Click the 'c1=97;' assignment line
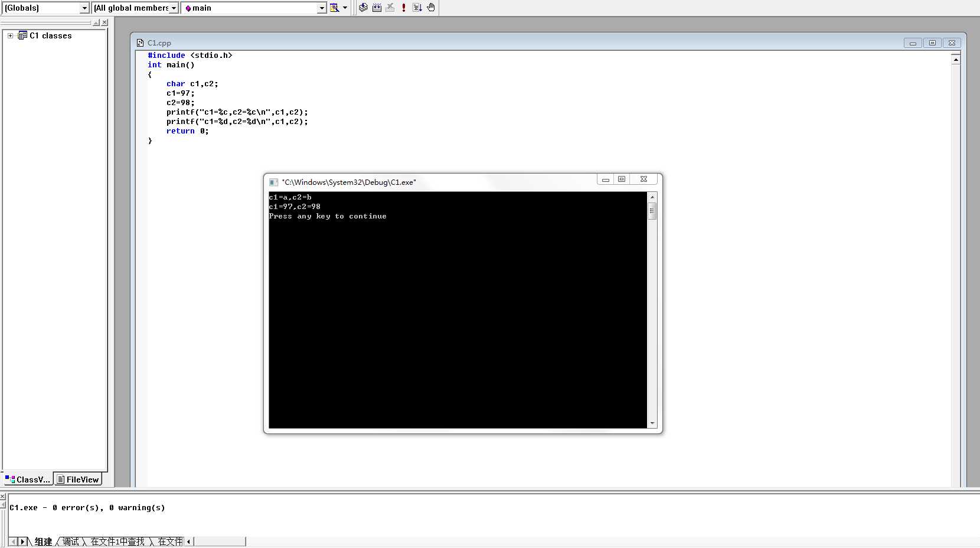This screenshot has width=980, height=548. 180,93
